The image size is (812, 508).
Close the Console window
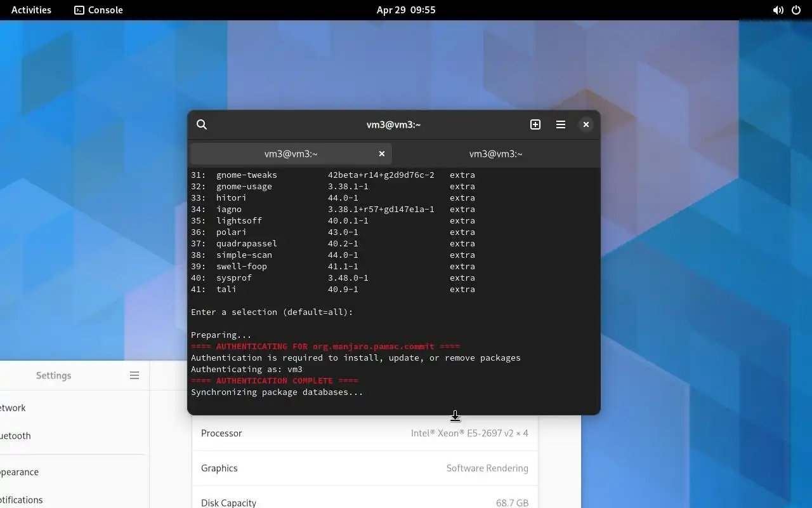(x=586, y=124)
